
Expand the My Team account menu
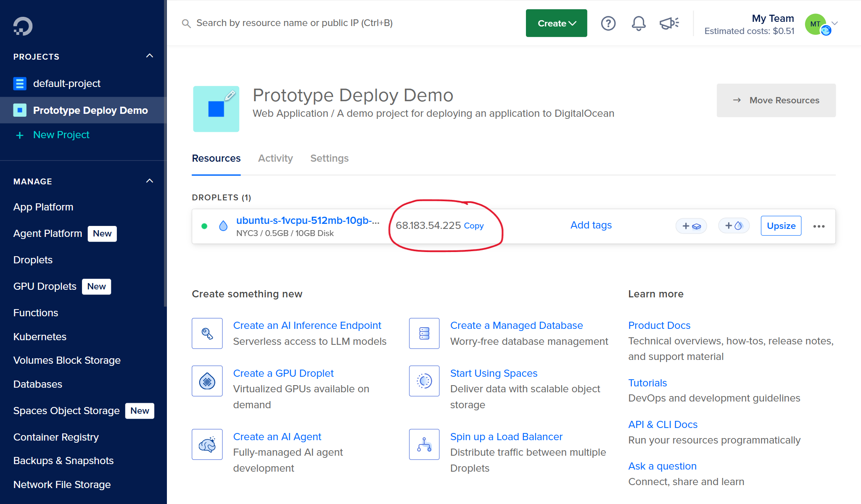pos(835,24)
